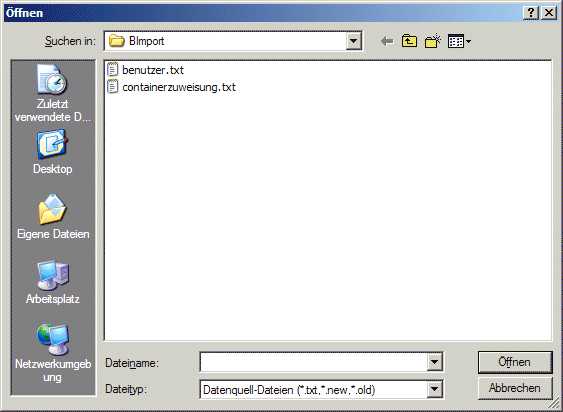This screenshot has height=412, width=563.
Task: Open Eigene Dateien folder shortcut
Action: coord(53,217)
